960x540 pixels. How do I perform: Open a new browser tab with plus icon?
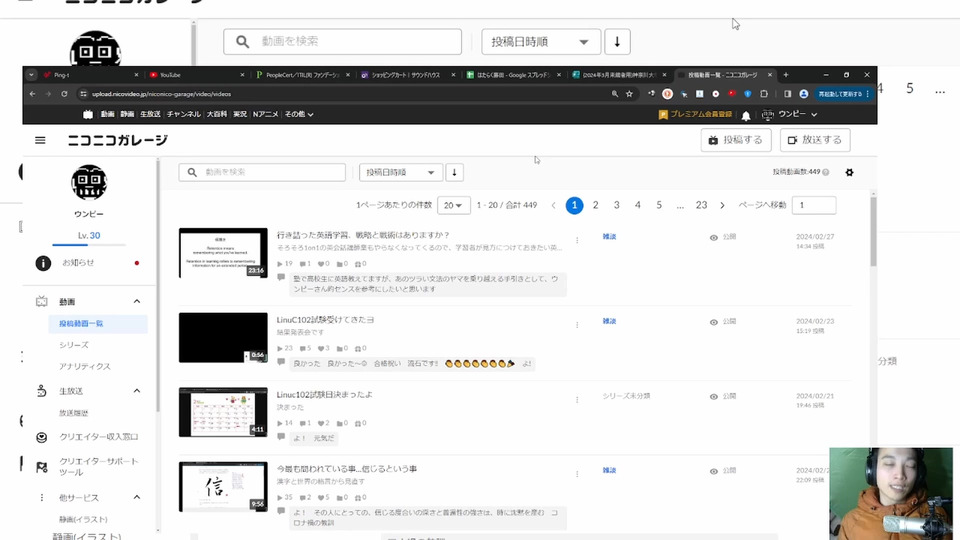[x=786, y=75]
